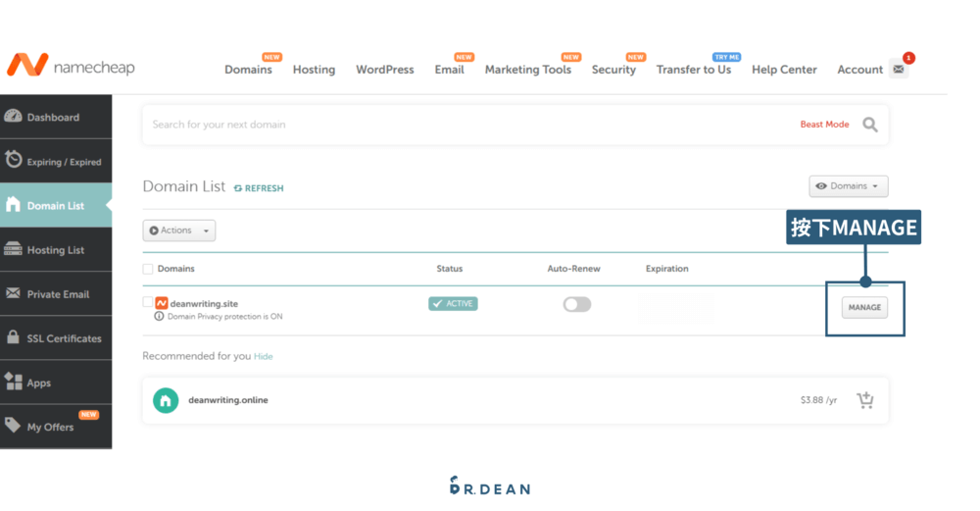Click the Dashboard gauge icon

pos(13,117)
